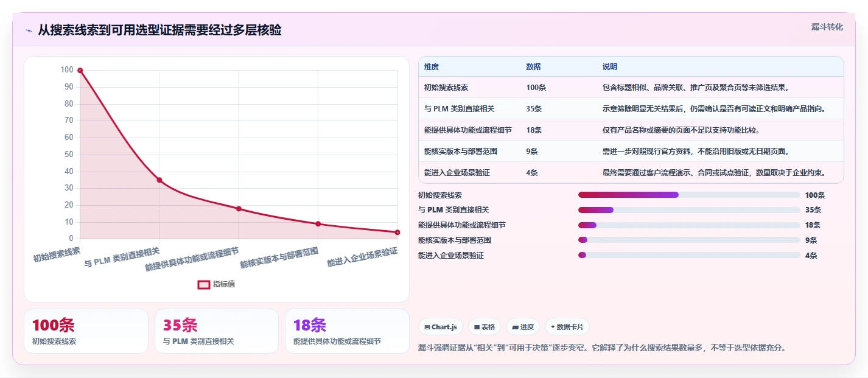The height and width of the screenshot is (378, 868).
Task: Click the 数据卡片 tag chip
Action: pyautogui.click(x=567, y=327)
